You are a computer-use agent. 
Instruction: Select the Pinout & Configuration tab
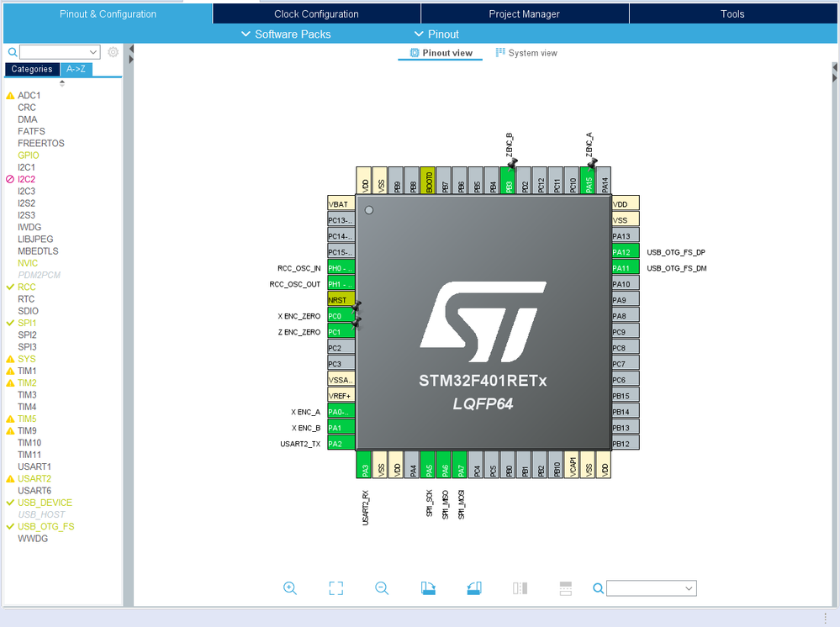tap(108, 14)
